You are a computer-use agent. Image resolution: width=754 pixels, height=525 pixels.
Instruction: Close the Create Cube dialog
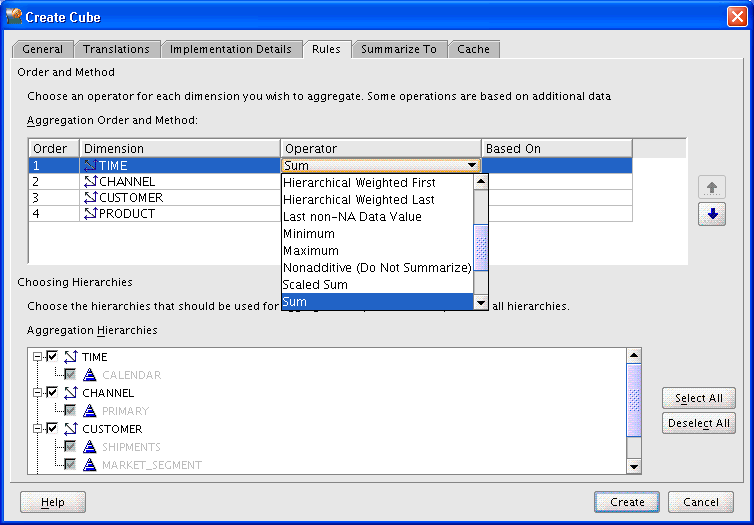tap(737, 17)
